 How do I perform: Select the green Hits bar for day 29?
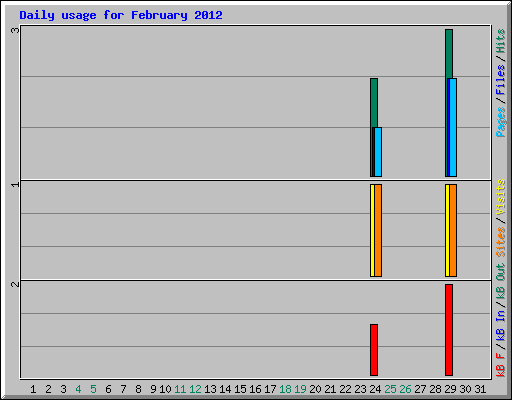(449, 53)
